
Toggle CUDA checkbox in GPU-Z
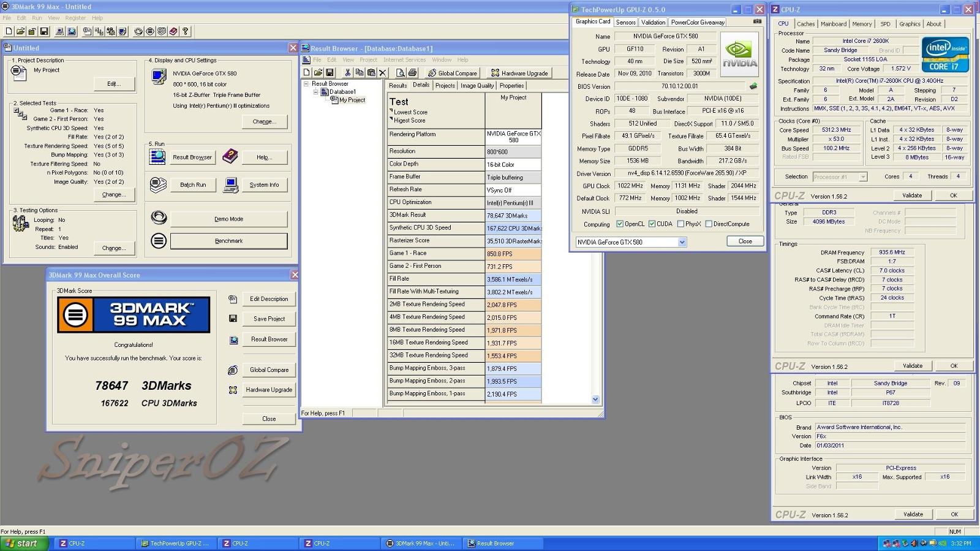point(652,224)
